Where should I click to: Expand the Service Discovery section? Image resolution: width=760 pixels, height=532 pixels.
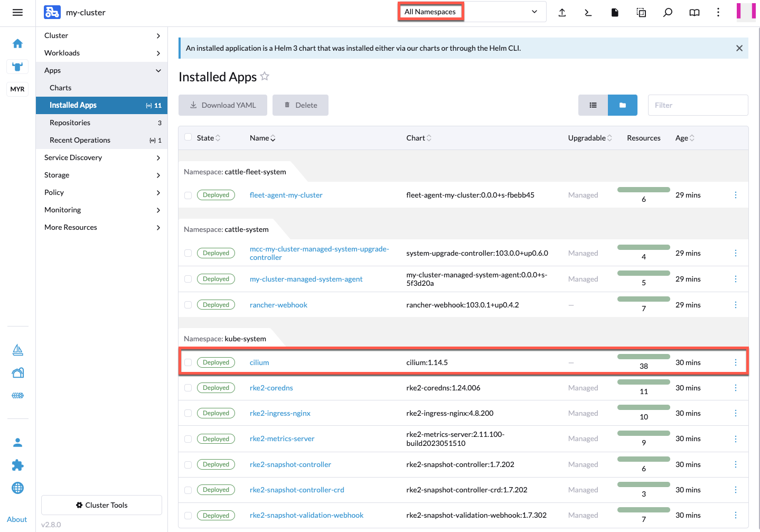101,157
